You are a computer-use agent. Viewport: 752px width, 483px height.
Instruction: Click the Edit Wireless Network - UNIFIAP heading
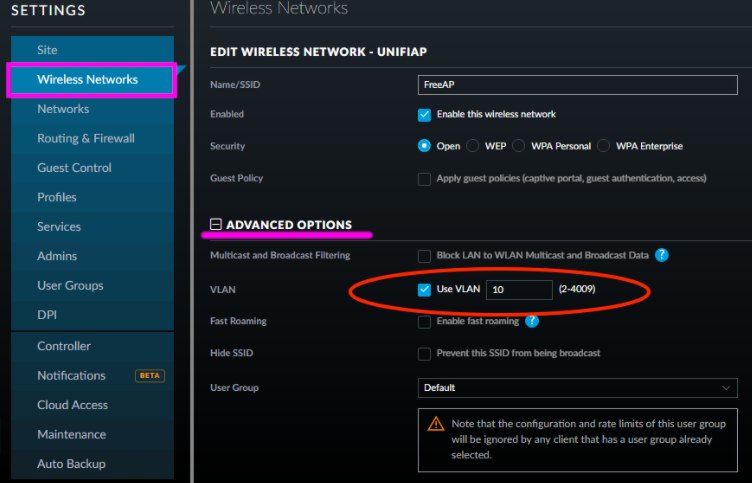[x=318, y=52]
